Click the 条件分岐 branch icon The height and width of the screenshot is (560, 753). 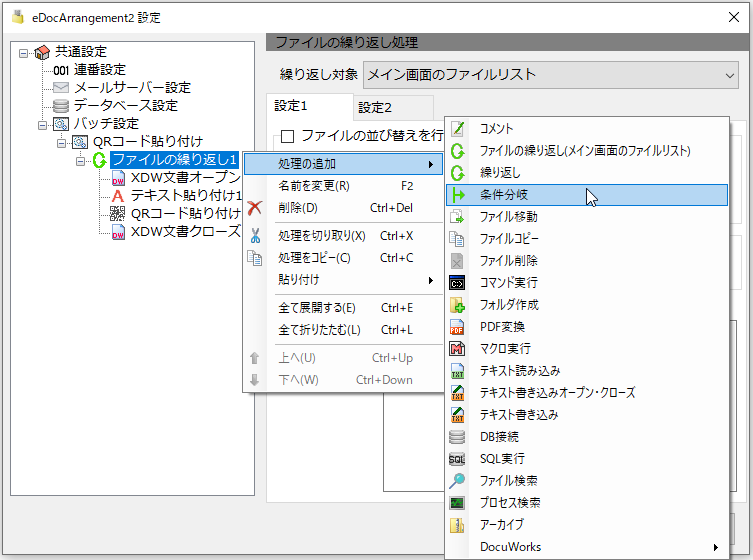coord(459,195)
